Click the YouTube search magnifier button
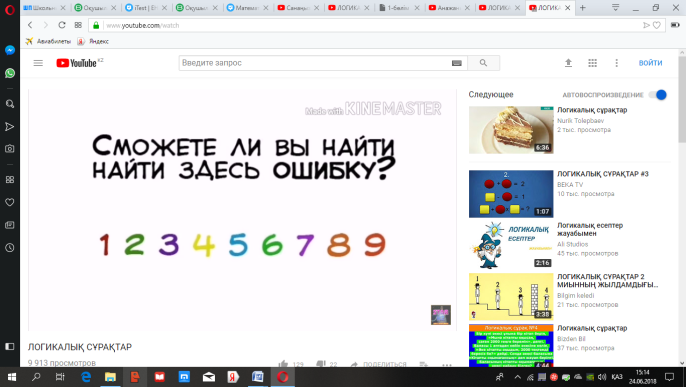Image resolution: width=686 pixels, height=387 pixels. 483,63
